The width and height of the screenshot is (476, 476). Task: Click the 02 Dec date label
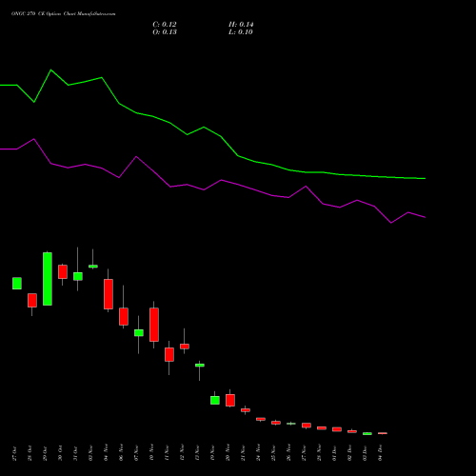349,453
